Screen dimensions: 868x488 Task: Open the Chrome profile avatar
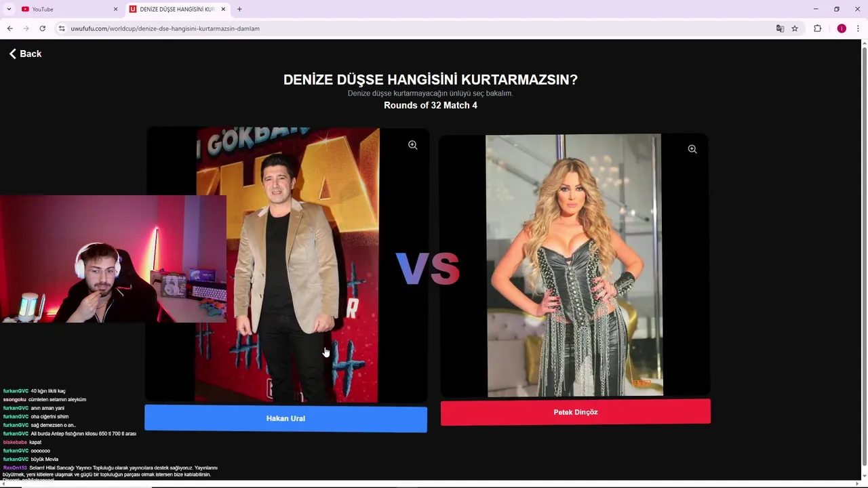842,28
